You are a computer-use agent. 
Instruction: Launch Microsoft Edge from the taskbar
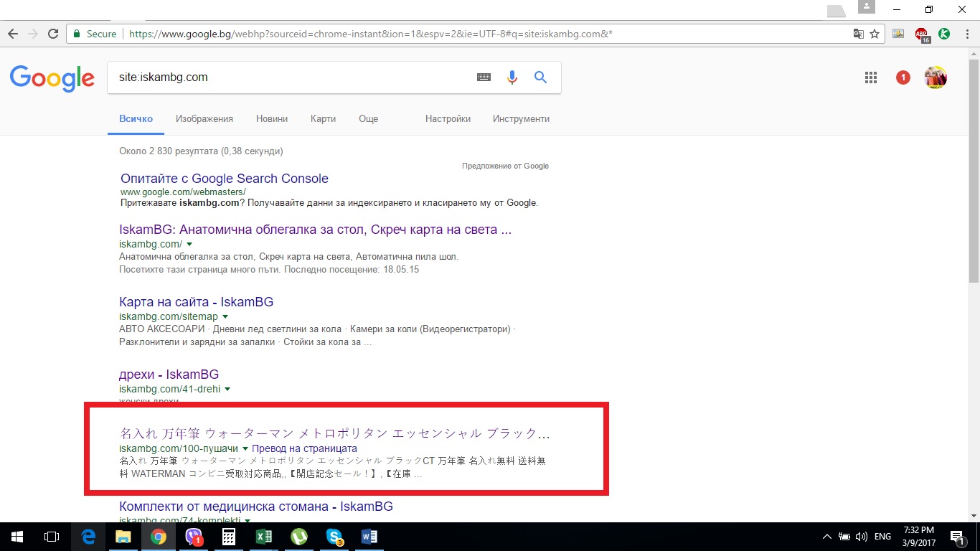pyautogui.click(x=88, y=537)
